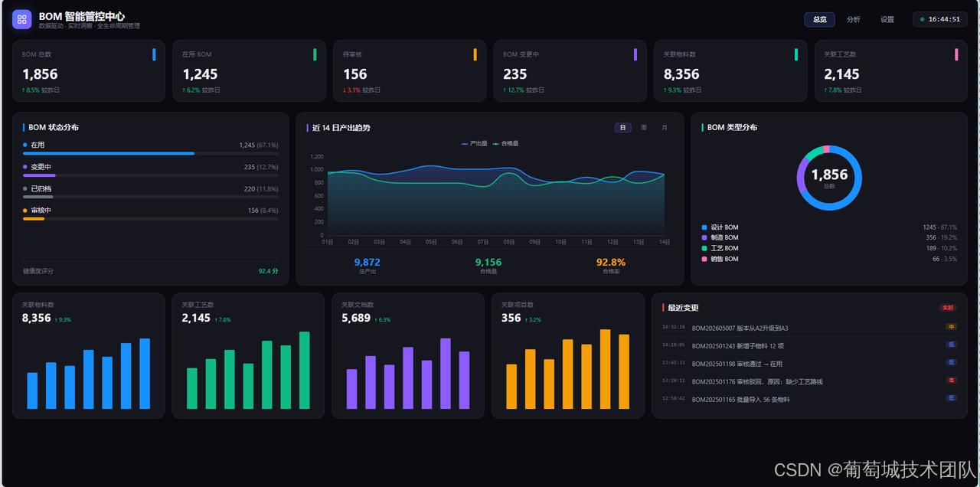Click the 在用 status progress bar

pos(151,153)
